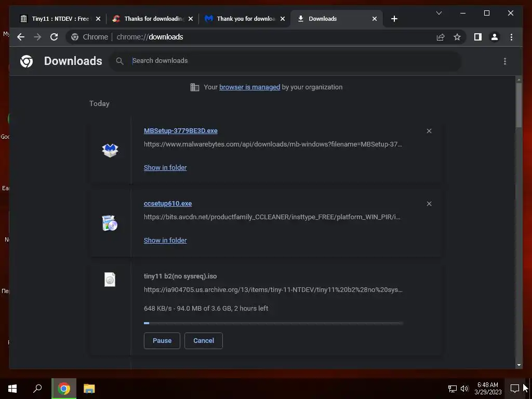This screenshot has width=532, height=399.
Task: Open a new tab with plus button
Action: coord(394,19)
